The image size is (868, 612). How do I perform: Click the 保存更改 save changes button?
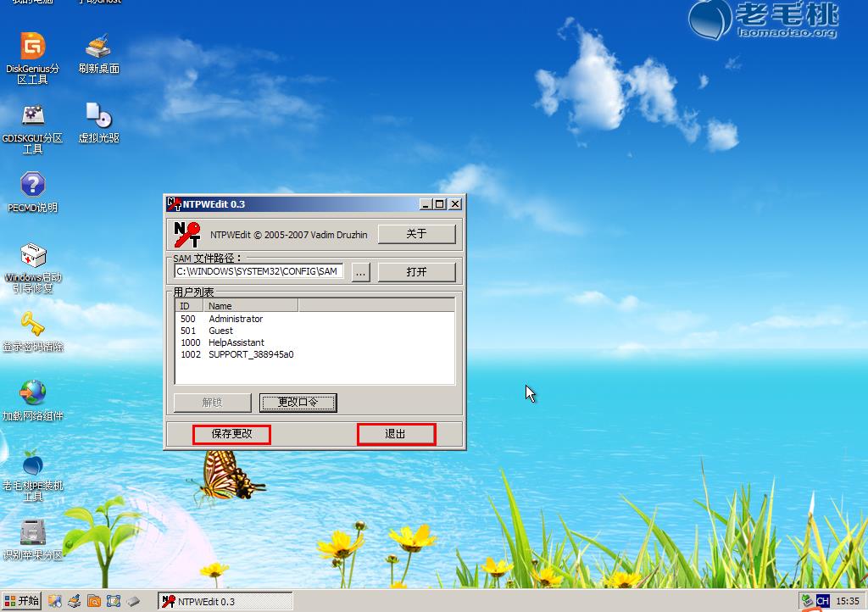(231, 434)
